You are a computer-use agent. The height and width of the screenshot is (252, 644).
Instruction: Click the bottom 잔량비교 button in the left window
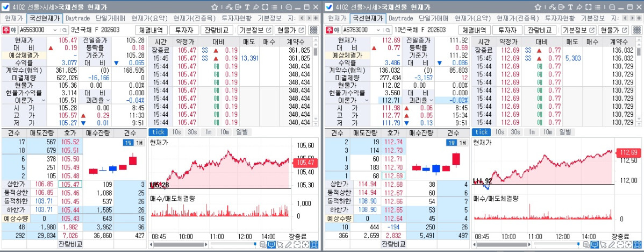[70, 244]
